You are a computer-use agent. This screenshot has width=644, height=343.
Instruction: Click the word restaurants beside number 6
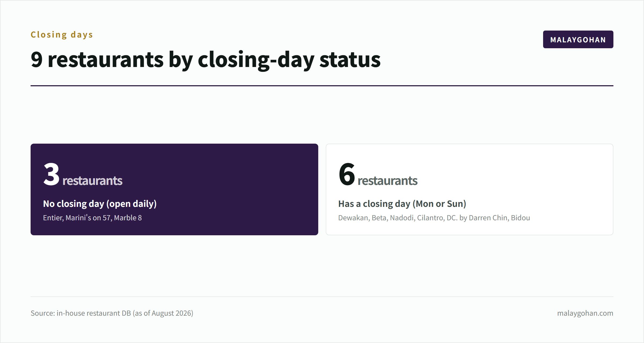tap(387, 181)
